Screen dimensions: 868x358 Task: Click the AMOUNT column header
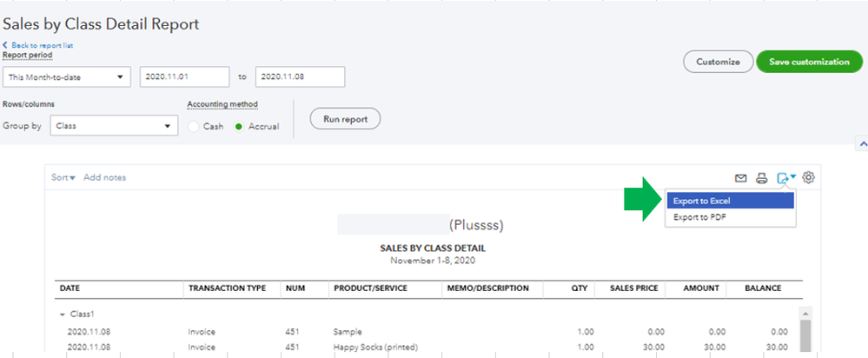[x=701, y=288]
